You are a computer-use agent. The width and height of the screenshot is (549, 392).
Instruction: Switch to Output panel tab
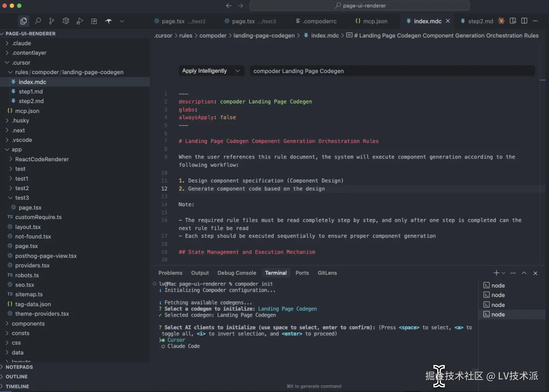pyautogui.click(x=200, y=273)
